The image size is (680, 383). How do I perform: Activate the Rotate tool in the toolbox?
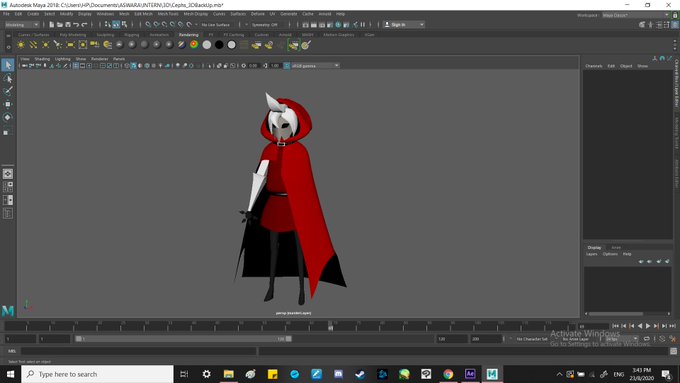pos(8,117)
